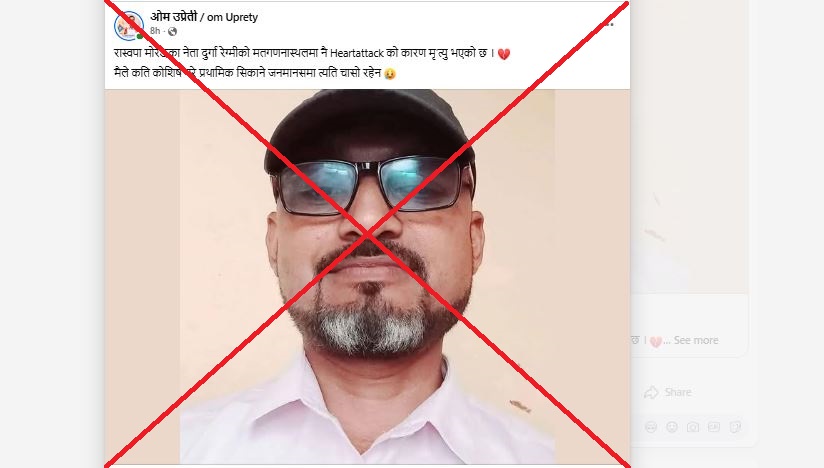Click the public audience globe icon
The width and height of the screenshot is (824, 468).
click(x=172, y=32)
